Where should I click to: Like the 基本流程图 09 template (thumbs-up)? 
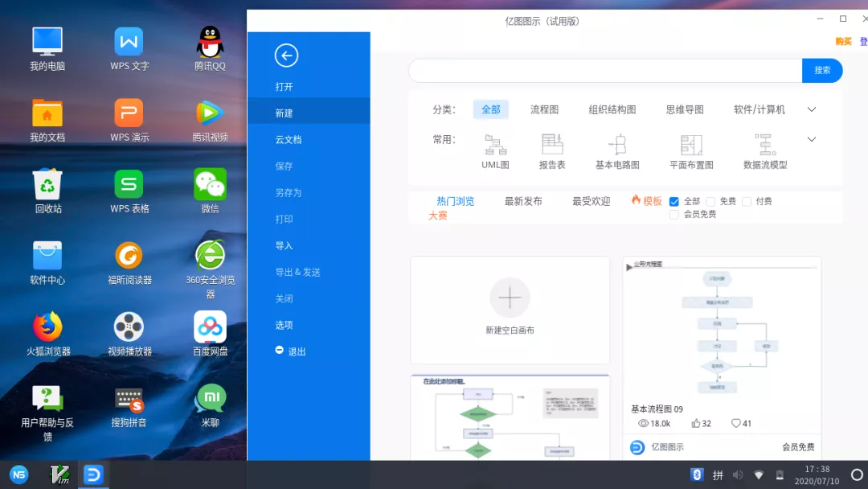[x=696, y=423]
